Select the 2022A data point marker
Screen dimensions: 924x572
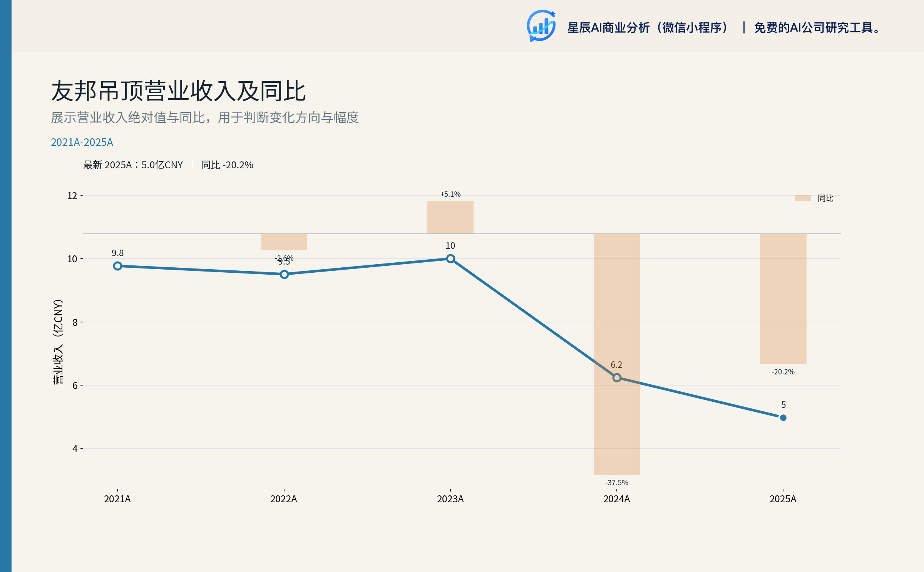(x=284, y=274)
